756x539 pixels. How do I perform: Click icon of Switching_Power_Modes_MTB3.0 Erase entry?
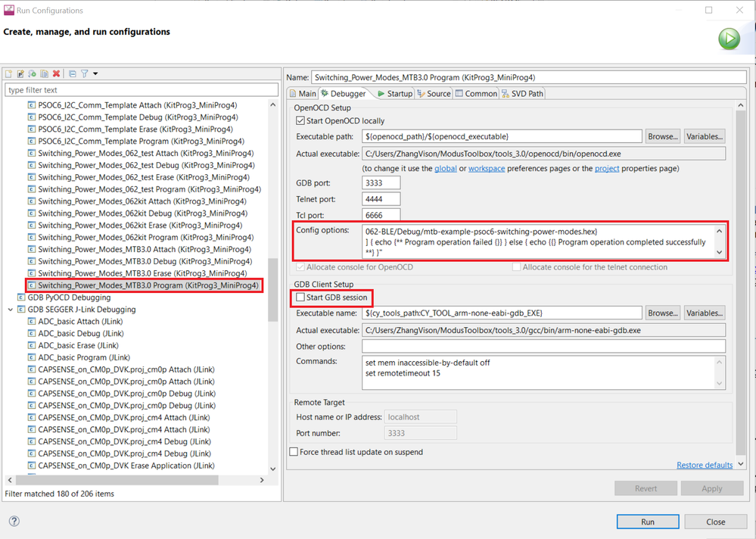click(32, 273)
